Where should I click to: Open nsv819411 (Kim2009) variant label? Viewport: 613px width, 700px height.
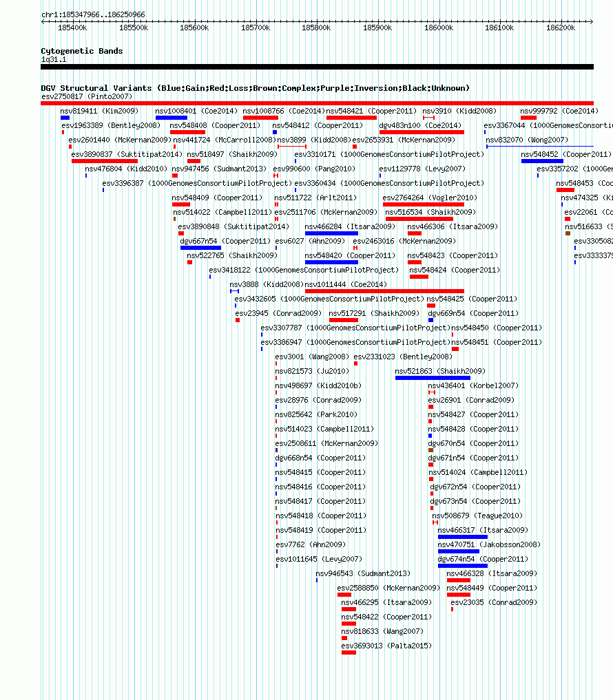click(100, 111)
